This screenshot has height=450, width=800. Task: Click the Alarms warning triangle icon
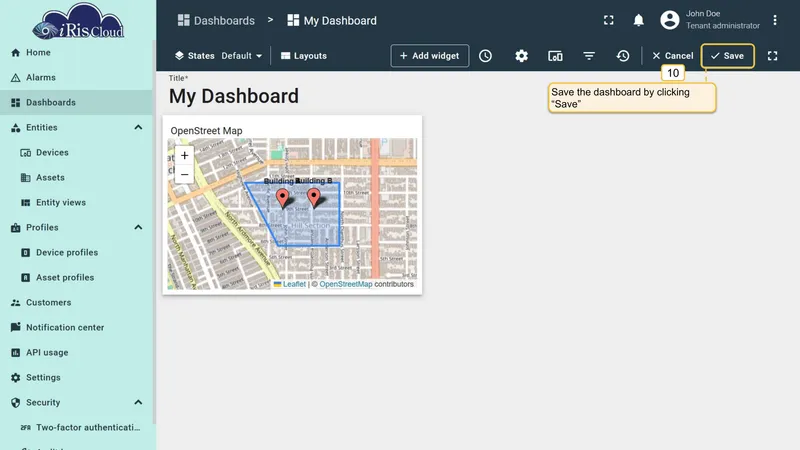(15, 78)
